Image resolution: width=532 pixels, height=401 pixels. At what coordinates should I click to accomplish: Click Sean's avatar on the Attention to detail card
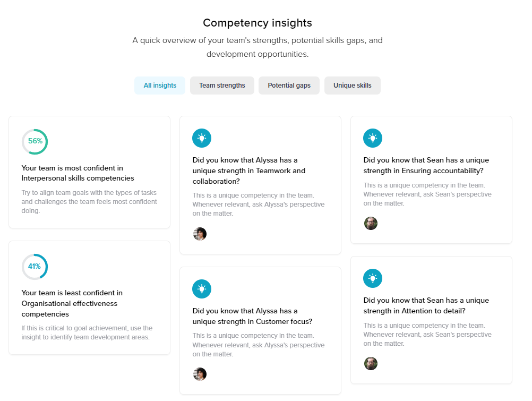[x=371, y=363]
